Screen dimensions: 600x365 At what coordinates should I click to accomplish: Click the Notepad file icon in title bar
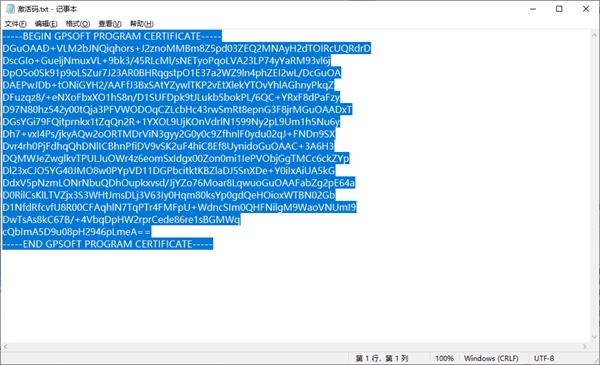[x=10, y=9]
